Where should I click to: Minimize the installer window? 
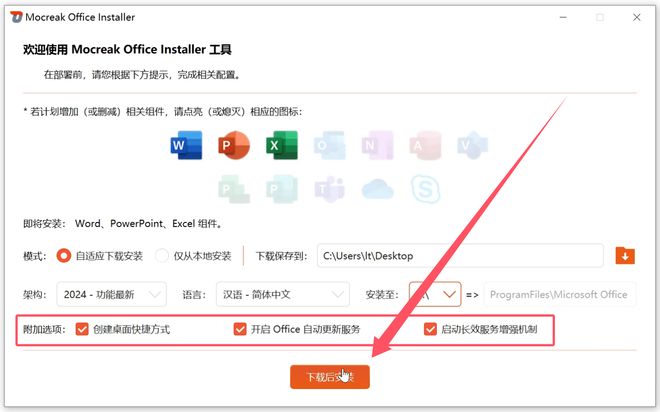click(563, 17)
